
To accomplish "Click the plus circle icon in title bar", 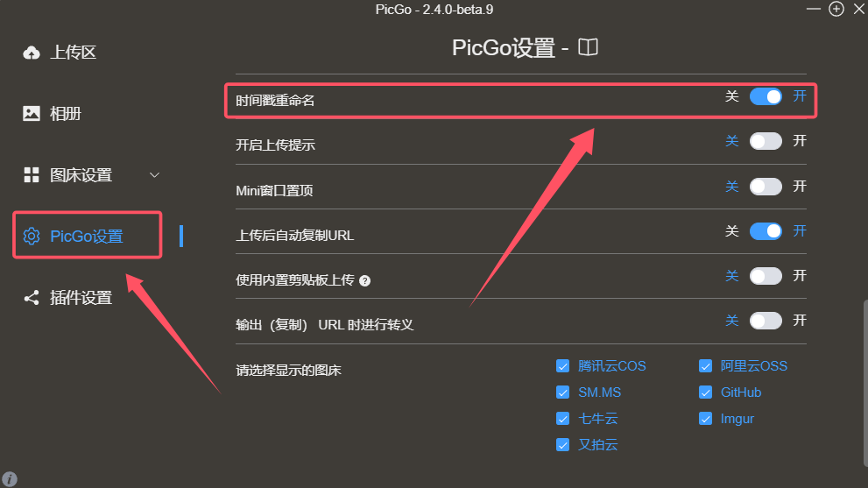I will click(836, 9).
